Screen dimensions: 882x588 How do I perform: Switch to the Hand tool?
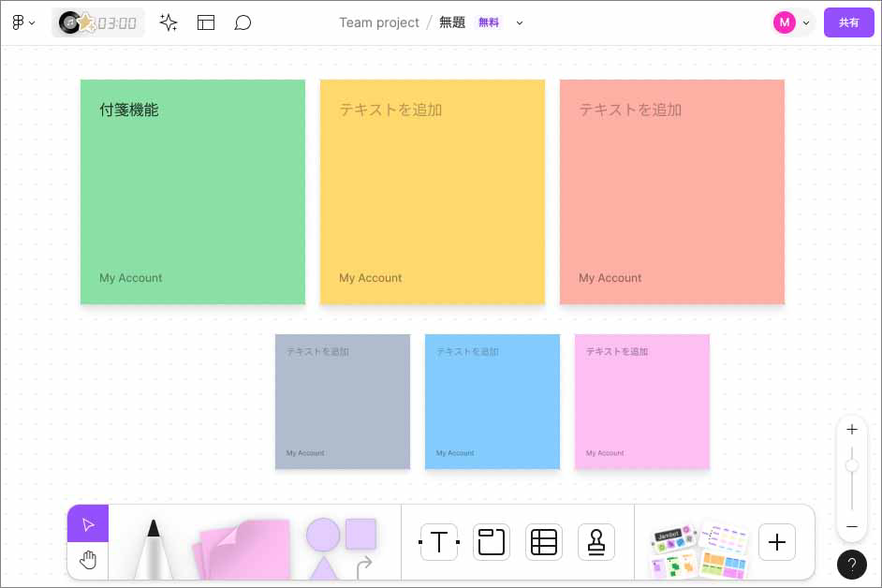(x=87, y=559)
